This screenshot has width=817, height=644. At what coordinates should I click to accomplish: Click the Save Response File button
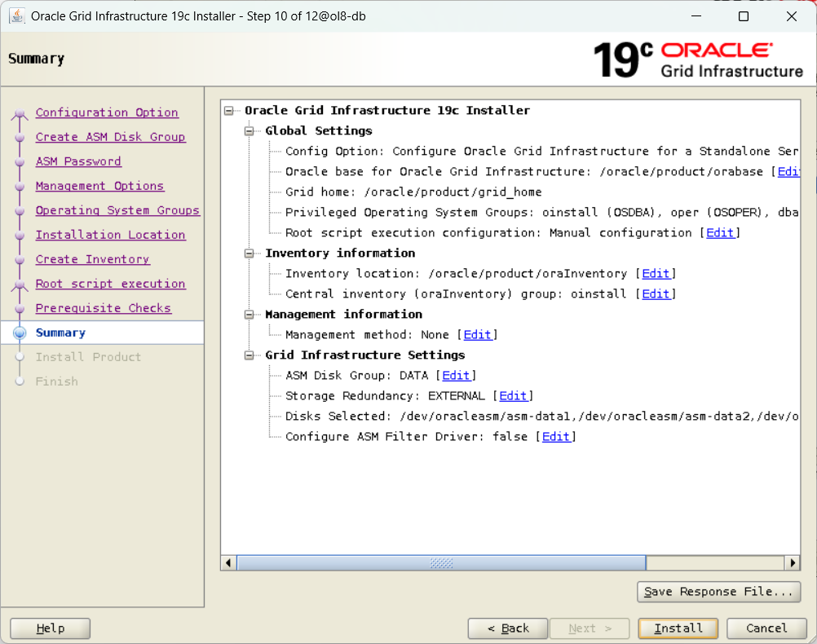coord(718,592)
